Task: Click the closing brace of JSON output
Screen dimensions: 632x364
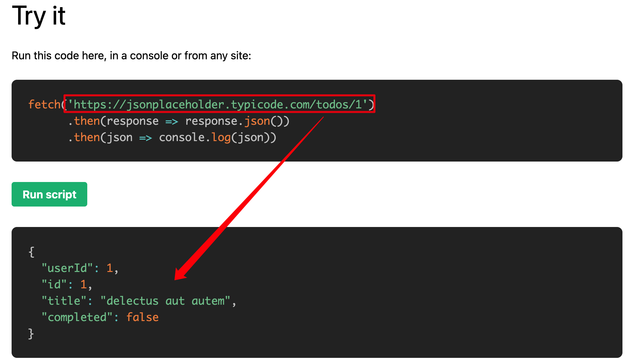Action: tap(31, 334)
